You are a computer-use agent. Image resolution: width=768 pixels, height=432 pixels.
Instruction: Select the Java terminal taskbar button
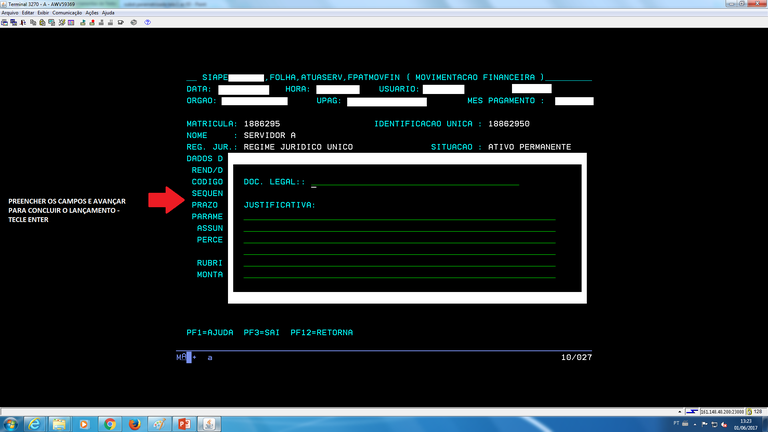coord(209,424)
